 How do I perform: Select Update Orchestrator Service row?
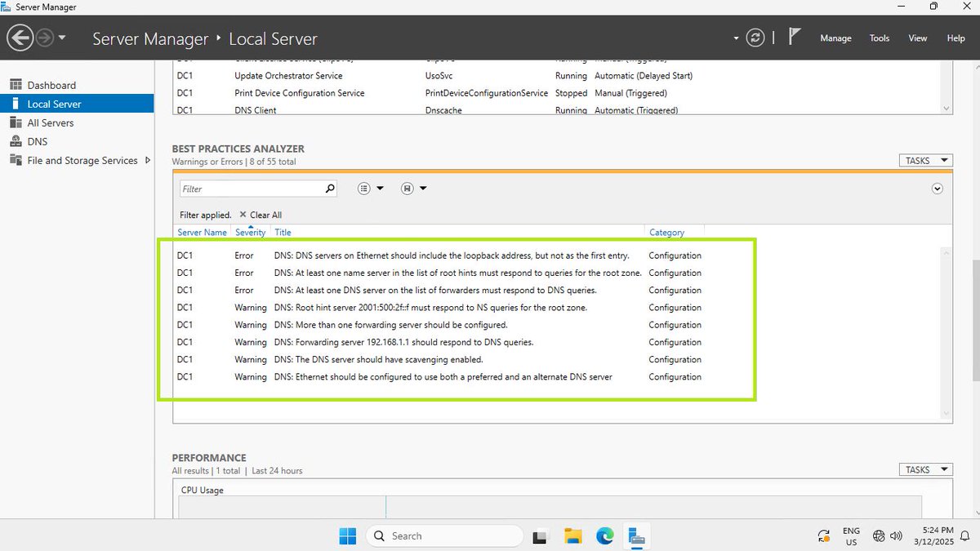pyautogui.click(x=557, y=76)
